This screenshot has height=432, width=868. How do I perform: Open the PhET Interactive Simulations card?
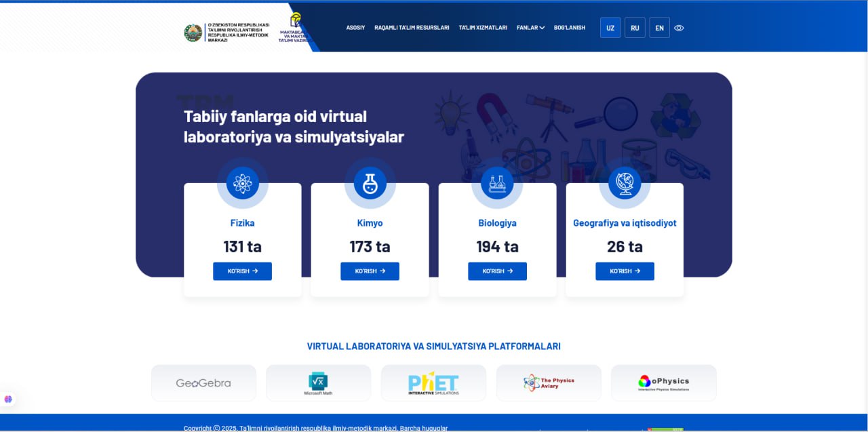click(x=433, y=382)
